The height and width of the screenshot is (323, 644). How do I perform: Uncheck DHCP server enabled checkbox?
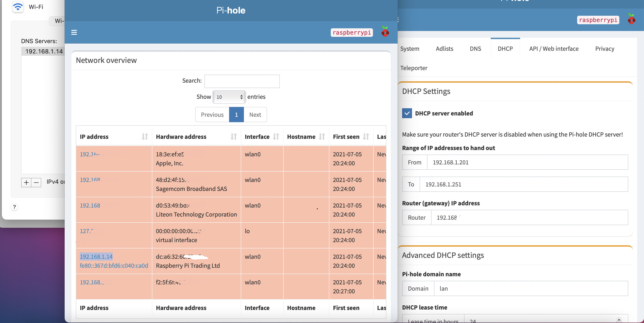point(407,113)
